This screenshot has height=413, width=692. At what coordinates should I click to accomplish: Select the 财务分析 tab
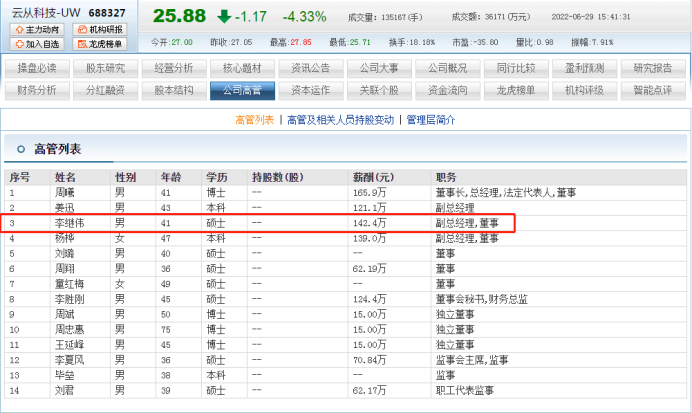click(37, 90)
